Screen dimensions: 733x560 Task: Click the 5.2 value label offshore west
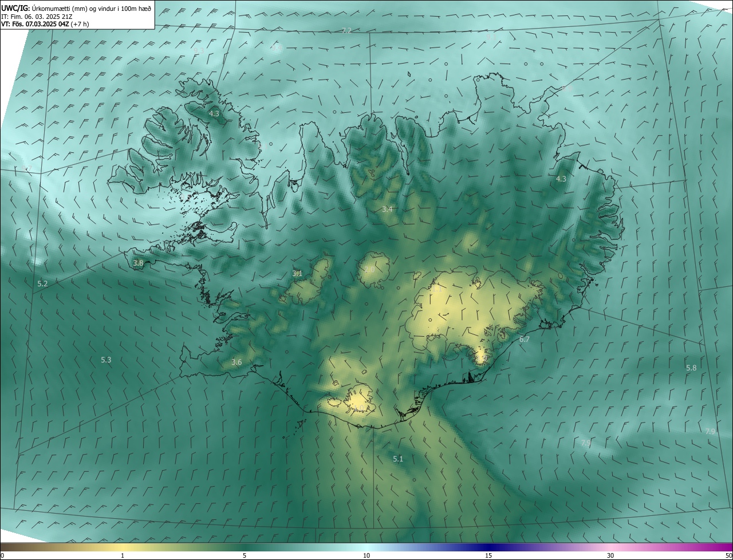coord(42,284)
